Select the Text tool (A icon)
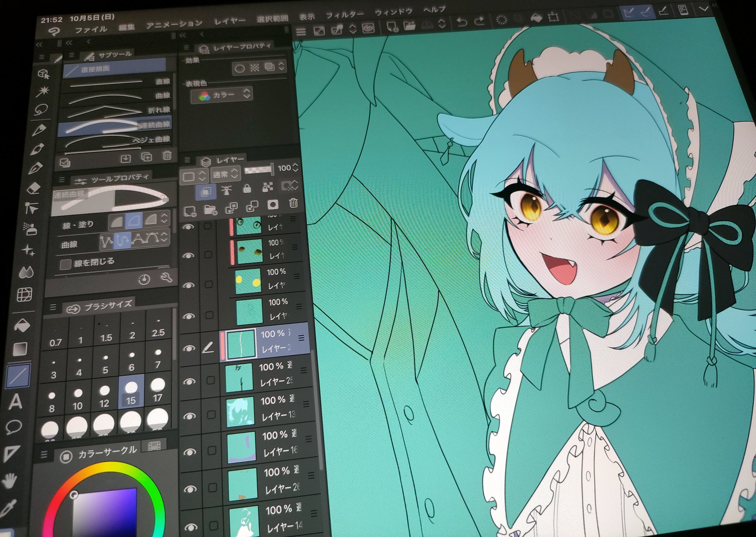The width and height of the screenshot is (756, 537). point(15,402)
